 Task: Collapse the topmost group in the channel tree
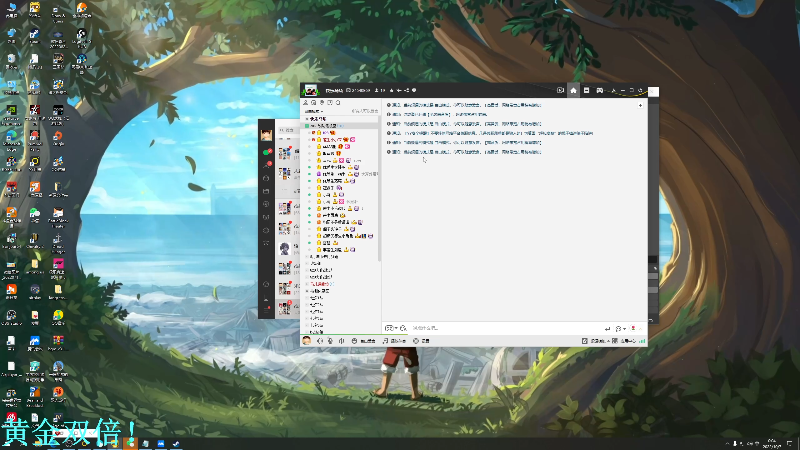[307, 119]
